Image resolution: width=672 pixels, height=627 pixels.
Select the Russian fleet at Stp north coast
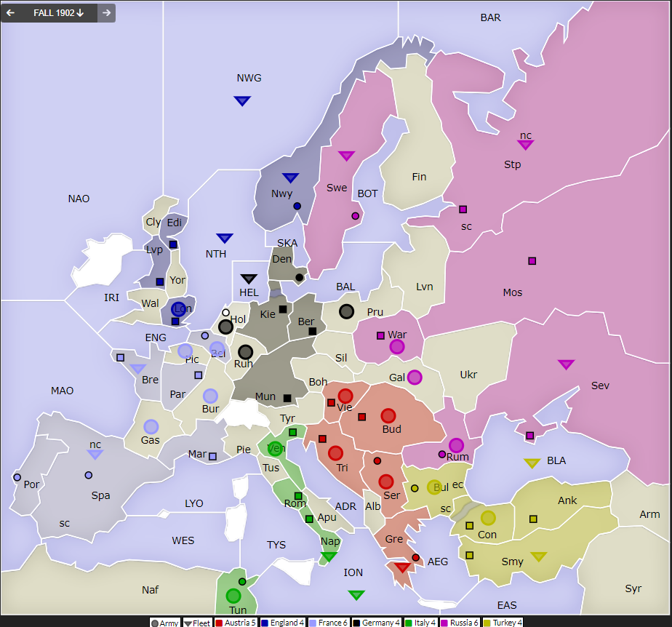[x=525, y=145]
